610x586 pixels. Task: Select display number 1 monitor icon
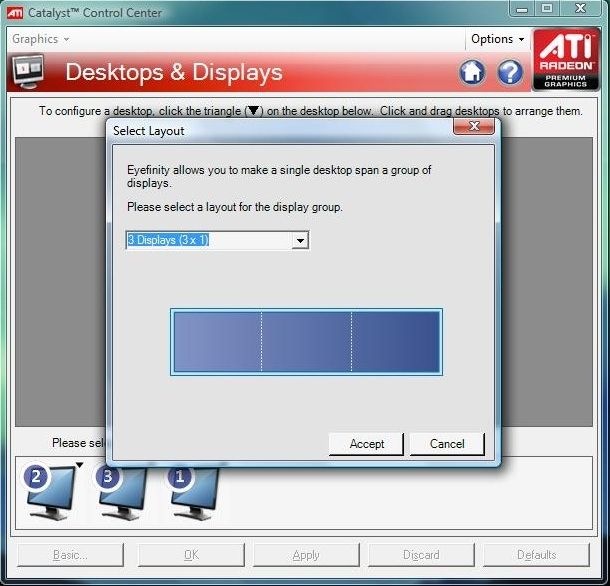coord(193,492)
